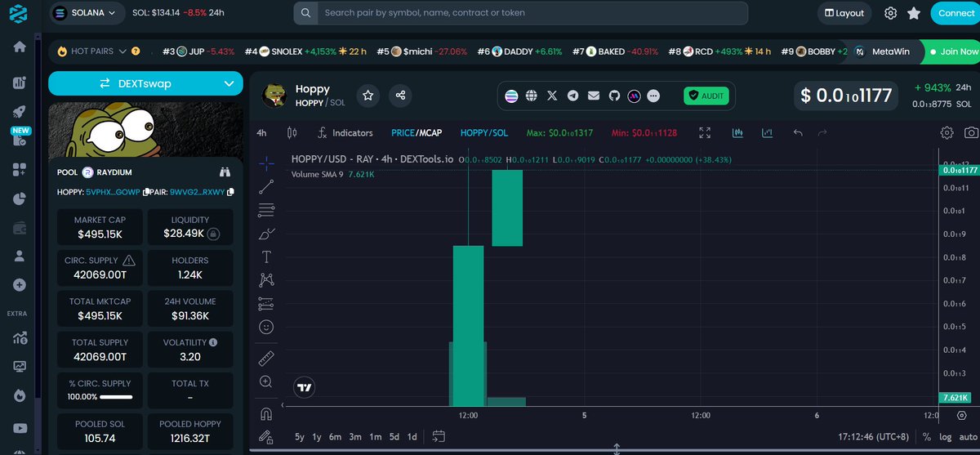Set chart range to 1d
This screenshot has width=980, height=455.
point(412,436)
